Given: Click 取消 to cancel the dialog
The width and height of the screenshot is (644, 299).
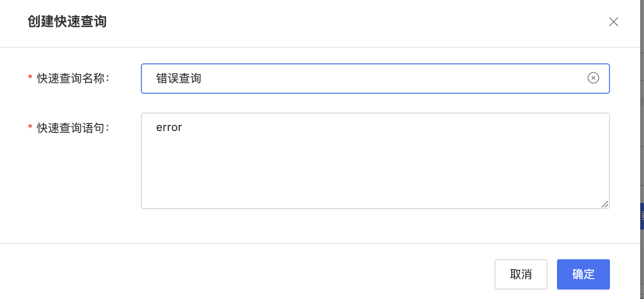Looking at the screenshot, I should [x=521, y=274].
